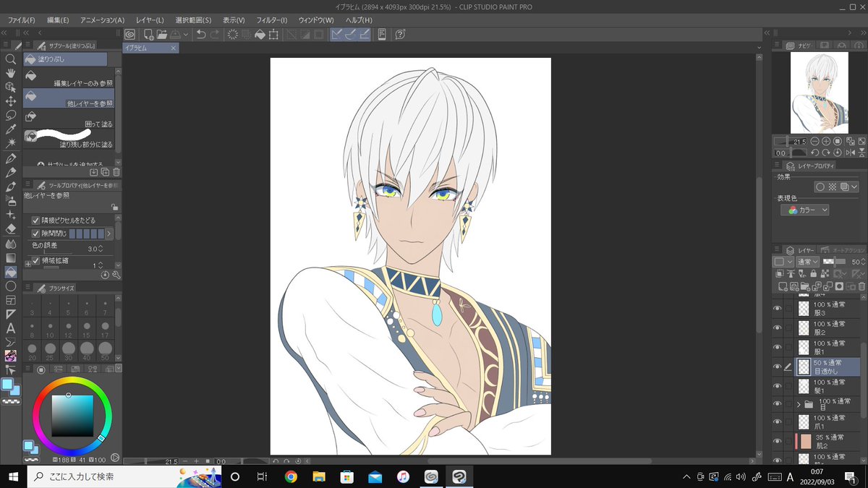The height and width of the screenshot is (488, 868).
Task: Select the Lasso selection tool
Action: click(11, 116)
